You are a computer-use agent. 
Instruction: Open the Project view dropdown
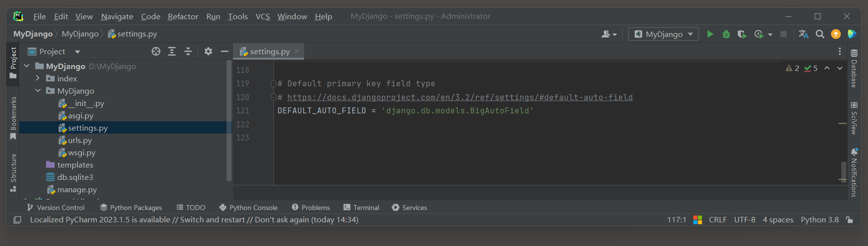(x=78, y=51)
